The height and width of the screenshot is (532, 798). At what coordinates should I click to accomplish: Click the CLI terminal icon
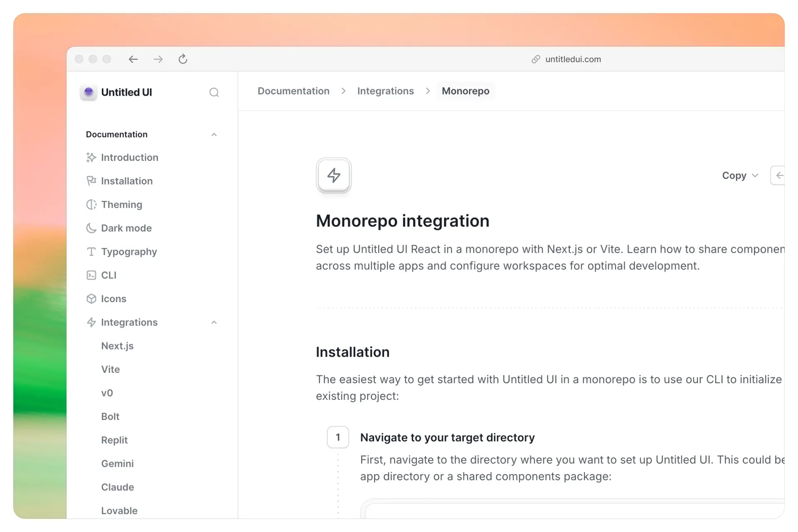coord(91,275)
